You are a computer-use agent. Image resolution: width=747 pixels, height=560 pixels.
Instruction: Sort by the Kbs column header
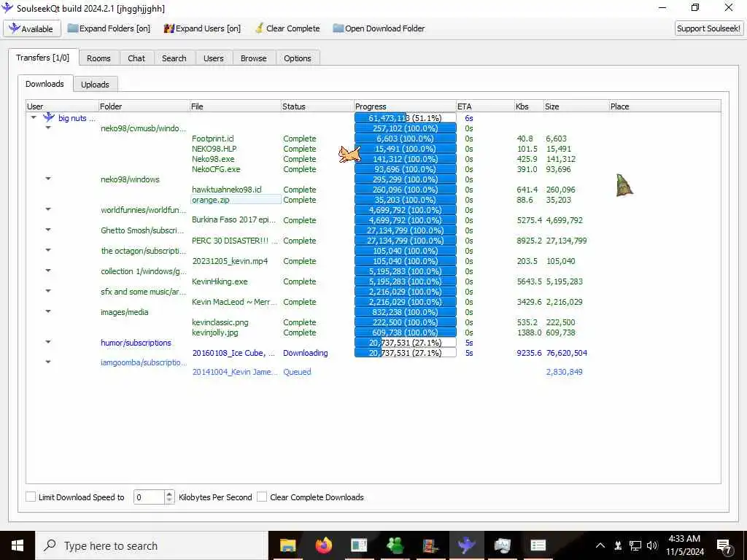(529, 106)
